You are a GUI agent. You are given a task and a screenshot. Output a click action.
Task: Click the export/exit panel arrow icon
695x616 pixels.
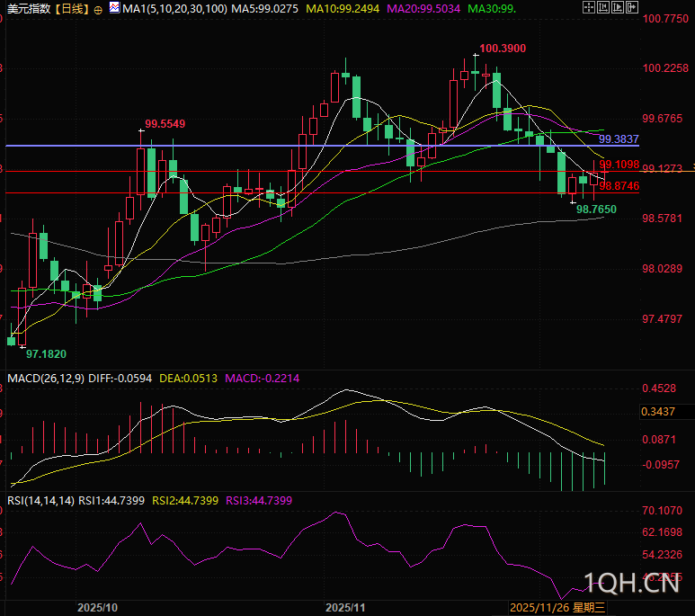coord(632,7)
